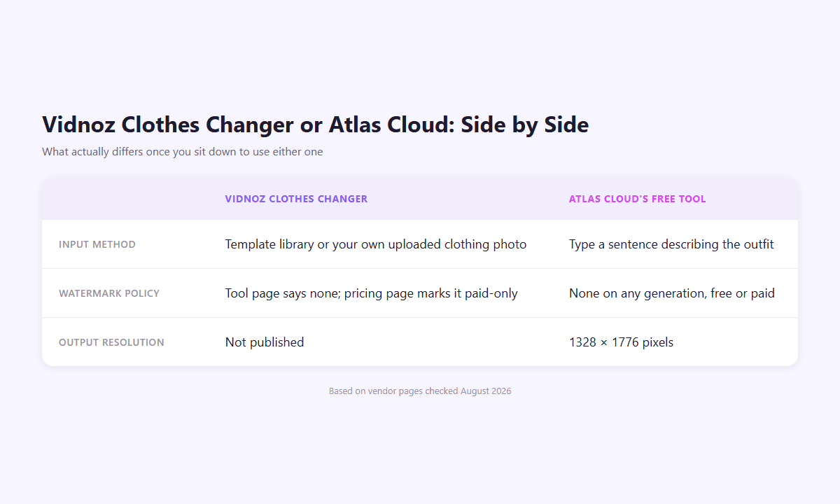This screenshot has height=504, width=840.
Task: Click the 'Not published' resolution cell
Action: pos(265,342)
